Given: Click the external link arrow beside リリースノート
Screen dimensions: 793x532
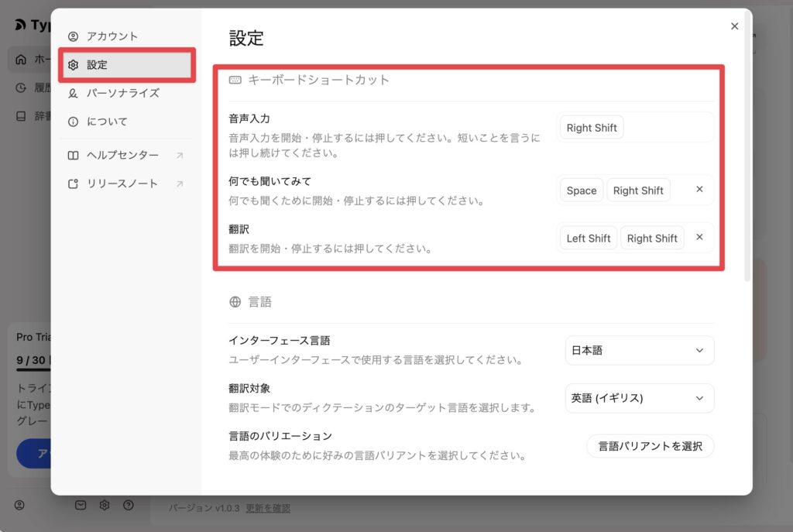Looking at the screenshot, I should tap(180, 184).
